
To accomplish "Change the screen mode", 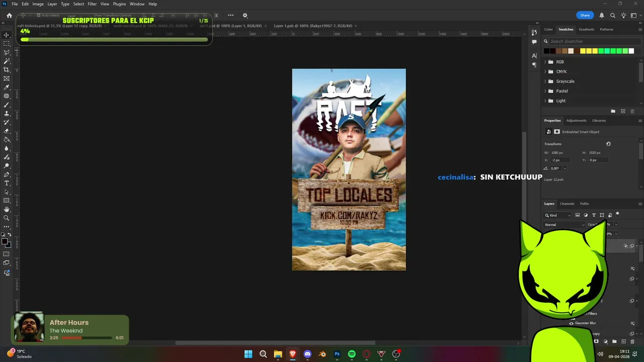I will point(7,263).
